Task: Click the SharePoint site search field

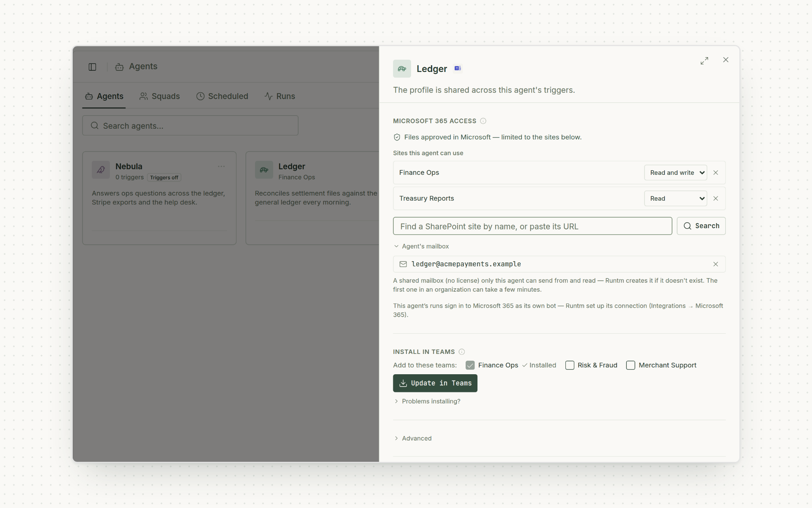Action: click(532, 226)
